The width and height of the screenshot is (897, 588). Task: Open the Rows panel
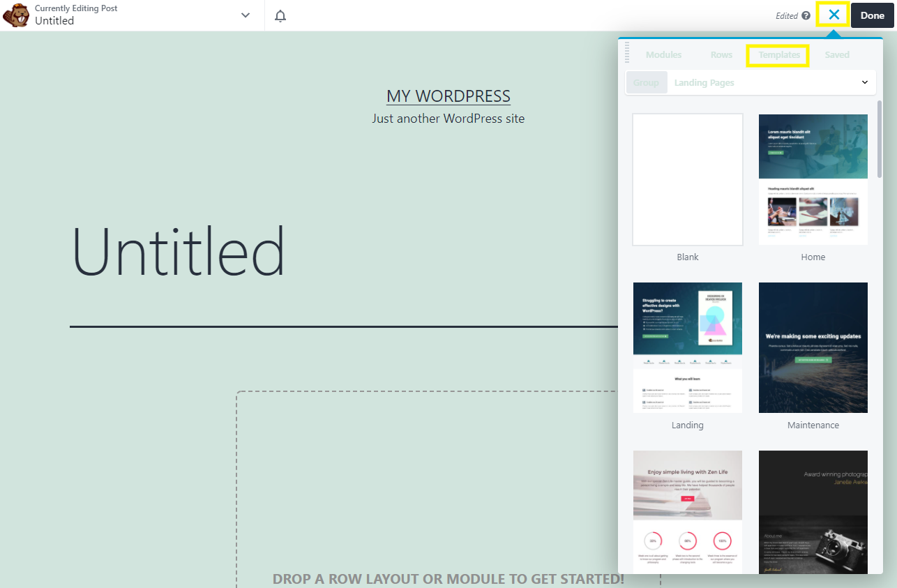tap(721, 54)
